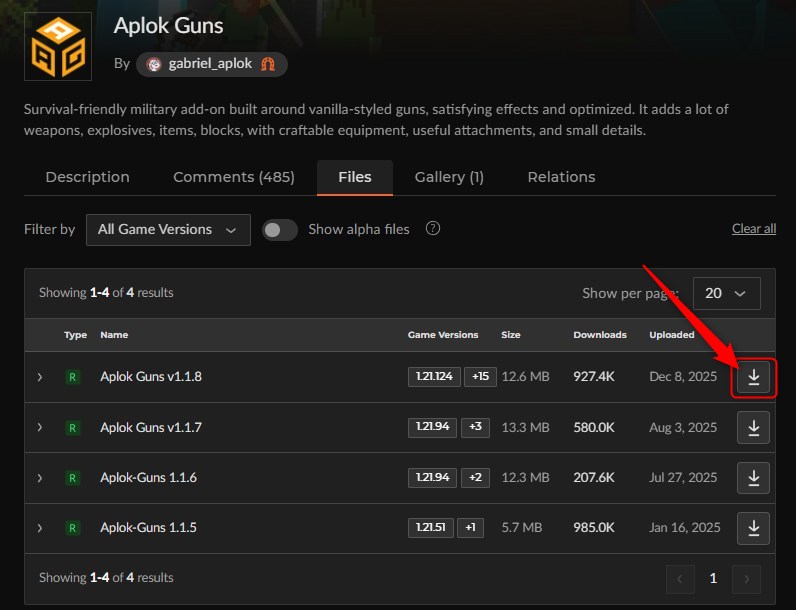The height and width of the screenshot is (610, 796).
Task: Click the 1.21.124 game version tag
Action: [x=434, y=377]
